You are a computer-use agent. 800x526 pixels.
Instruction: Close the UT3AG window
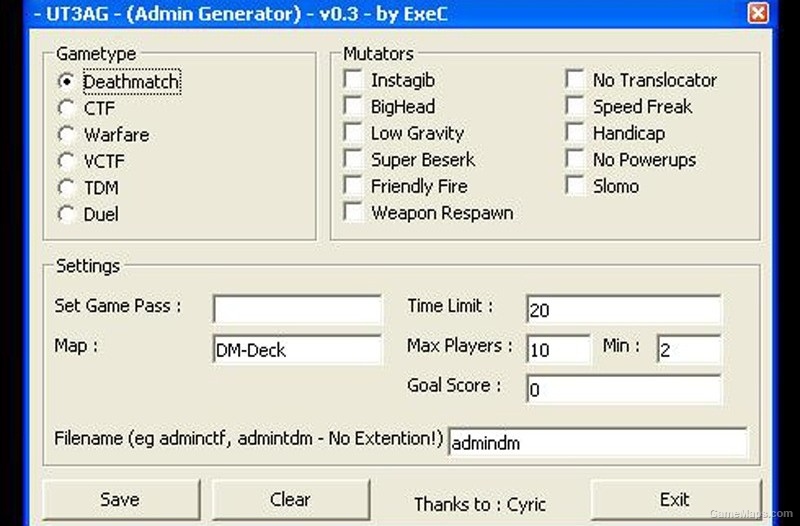[x=758, y=13]
